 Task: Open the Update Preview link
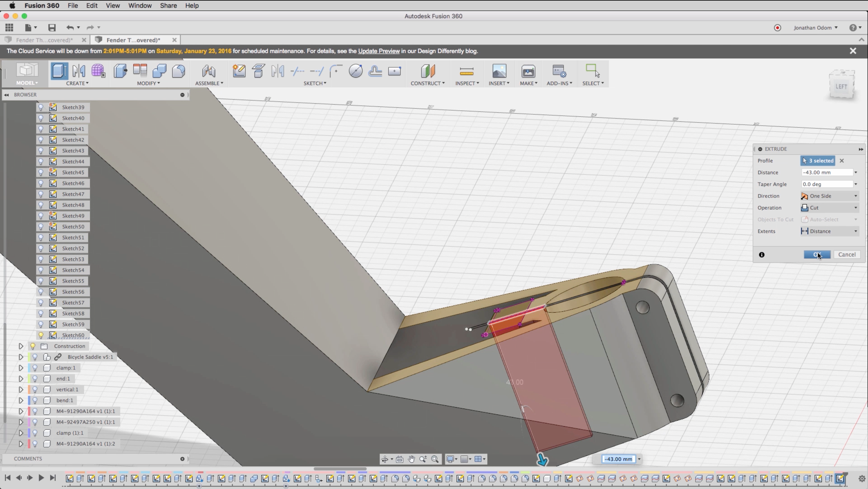(379, 51)
